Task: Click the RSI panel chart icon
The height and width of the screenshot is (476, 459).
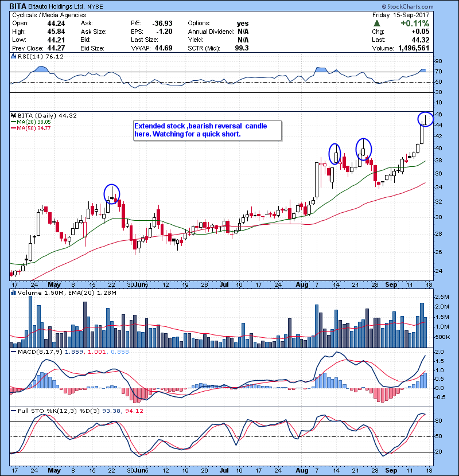Action: coord(13,56)
